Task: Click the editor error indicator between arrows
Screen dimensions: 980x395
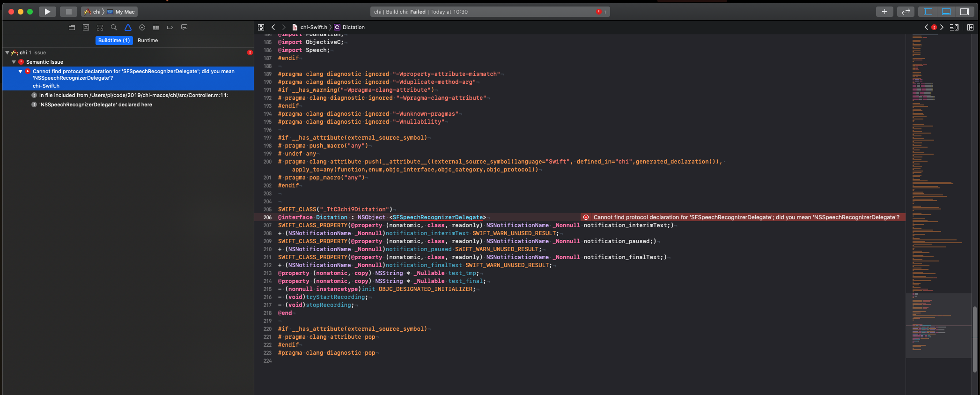Action: pos(934,27)
